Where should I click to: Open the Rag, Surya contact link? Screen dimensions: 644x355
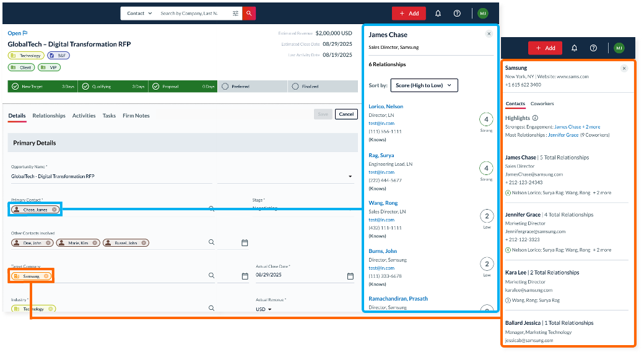(381, 155)
